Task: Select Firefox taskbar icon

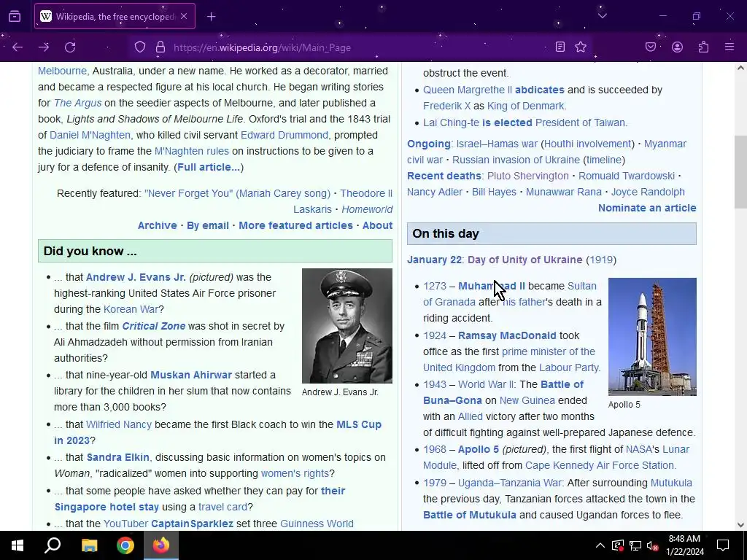Action: tap(161, 545)
